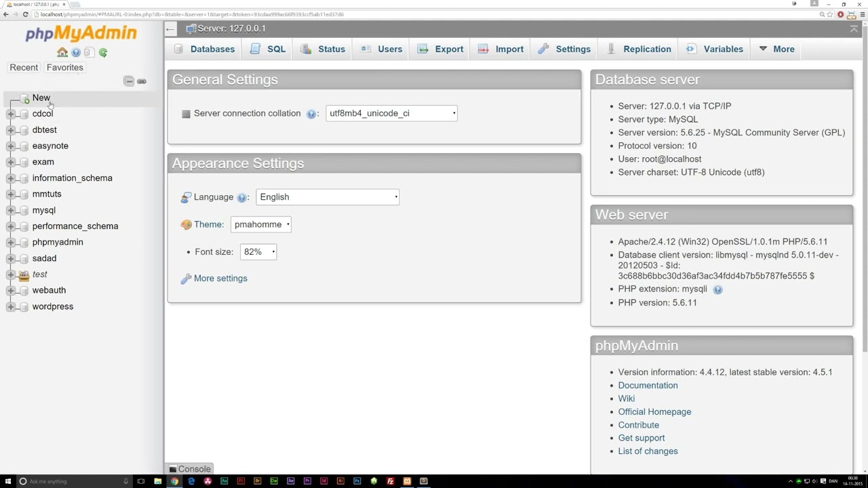Screen dimensions: 868x488
Task: Open the More settings link
Action: pyautogui.click(x=220, y=279)
